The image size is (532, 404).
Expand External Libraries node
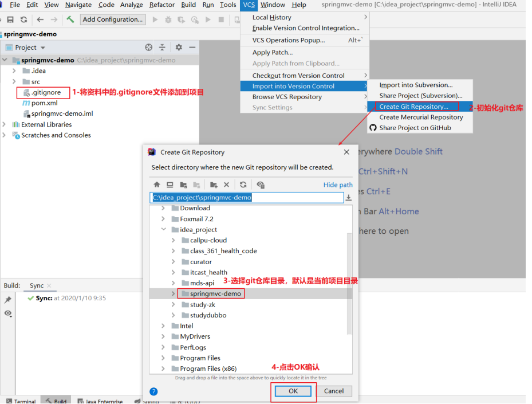tap(4, 124)
